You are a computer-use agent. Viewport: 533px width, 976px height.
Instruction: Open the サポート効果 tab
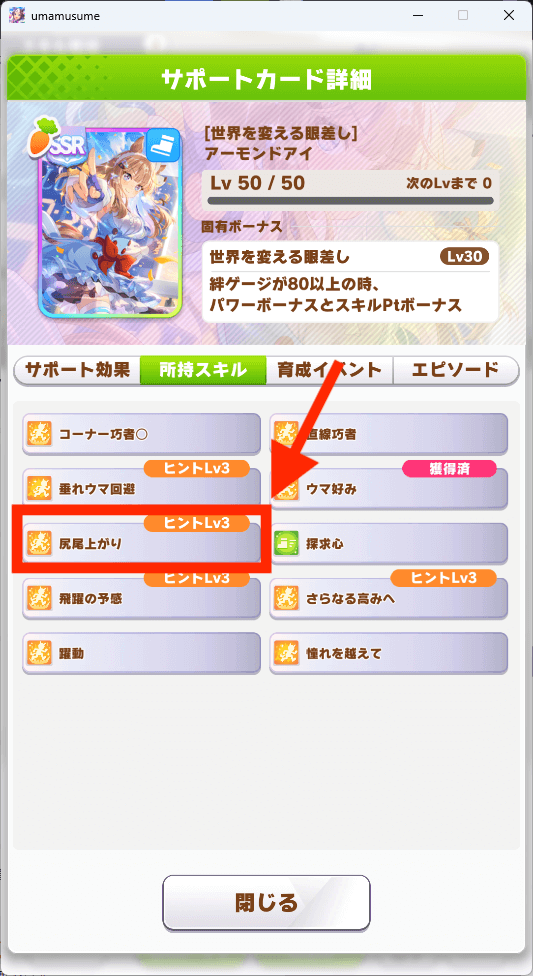pyautogui.click(x=77, y=370)
